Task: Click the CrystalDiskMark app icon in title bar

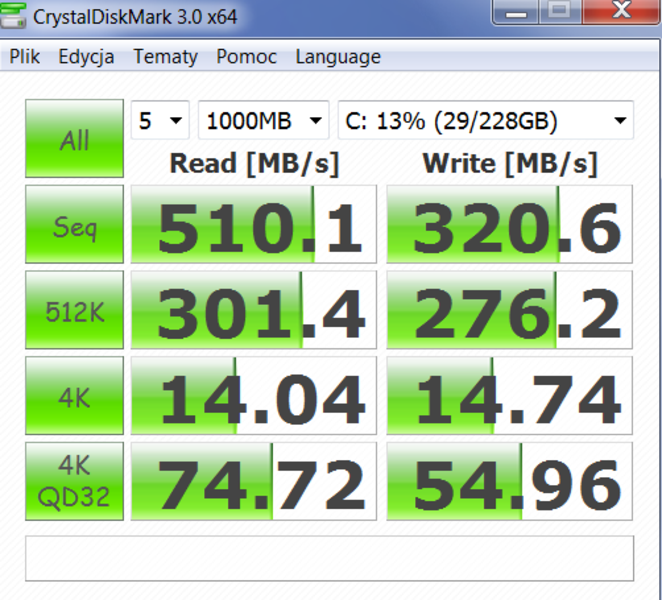Action: pyautogui.click(x=13, y=15)
